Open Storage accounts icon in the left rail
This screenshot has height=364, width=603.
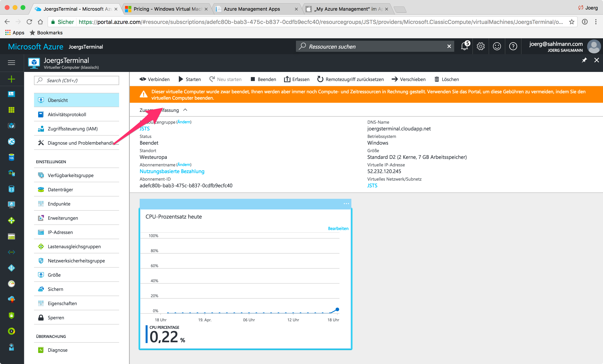pos(11,236)
